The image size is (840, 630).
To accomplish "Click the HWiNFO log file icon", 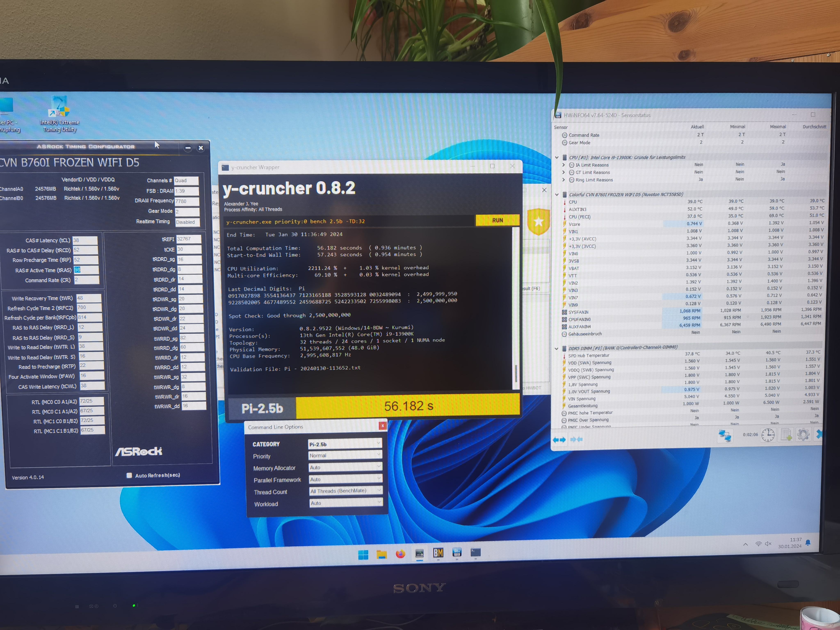I will click(x=786, y=435).
